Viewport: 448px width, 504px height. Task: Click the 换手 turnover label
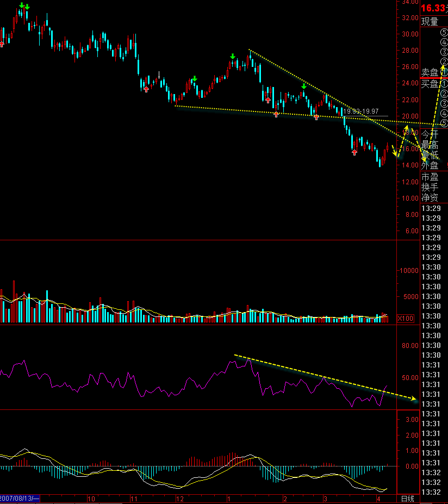(x=430, y=187)
